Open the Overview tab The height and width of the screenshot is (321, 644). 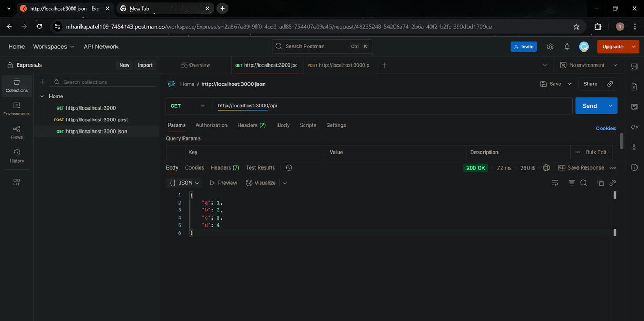(x=195, y=65)
